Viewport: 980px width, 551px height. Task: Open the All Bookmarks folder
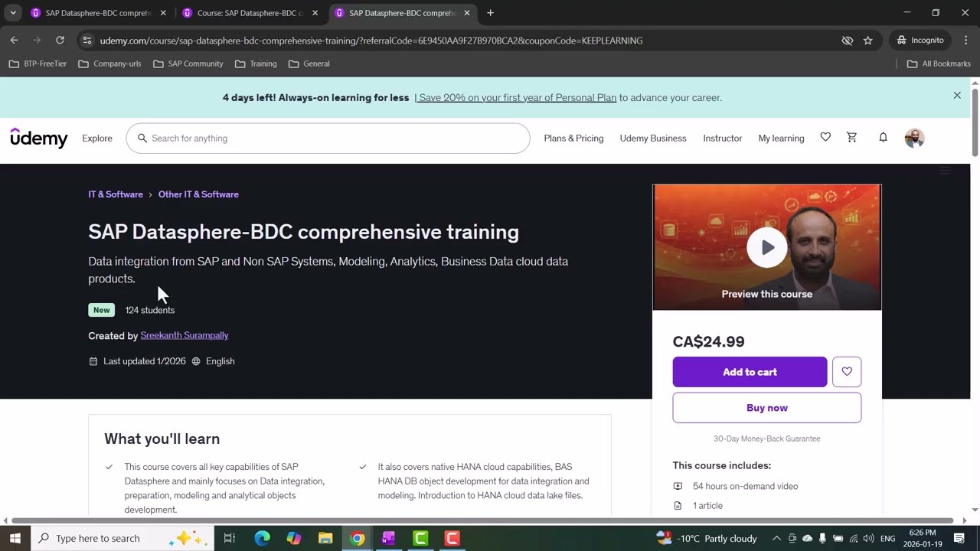click(x=939, y=64)
